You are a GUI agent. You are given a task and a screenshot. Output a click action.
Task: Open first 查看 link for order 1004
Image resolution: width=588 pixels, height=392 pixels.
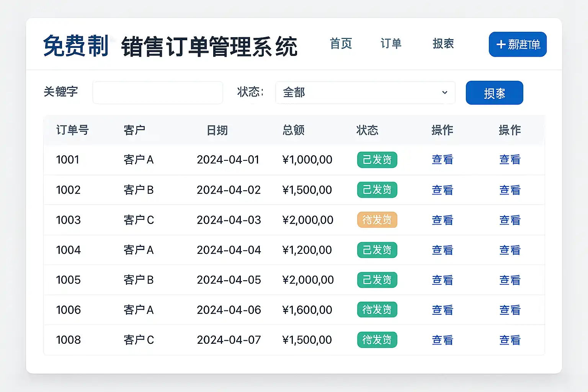[x=442, y=250]
